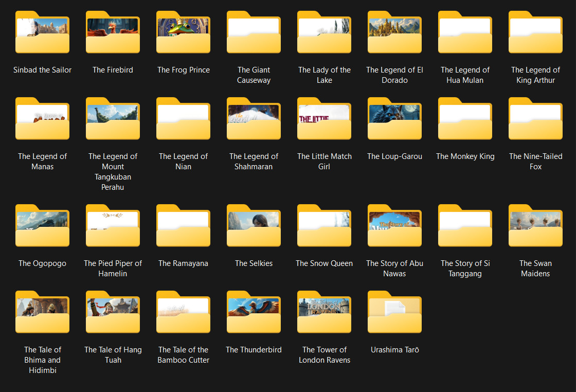Click Tale of the Bamboo Cutter folder icon
This screenshot has height=392, width=576.
tap(183, 312)
